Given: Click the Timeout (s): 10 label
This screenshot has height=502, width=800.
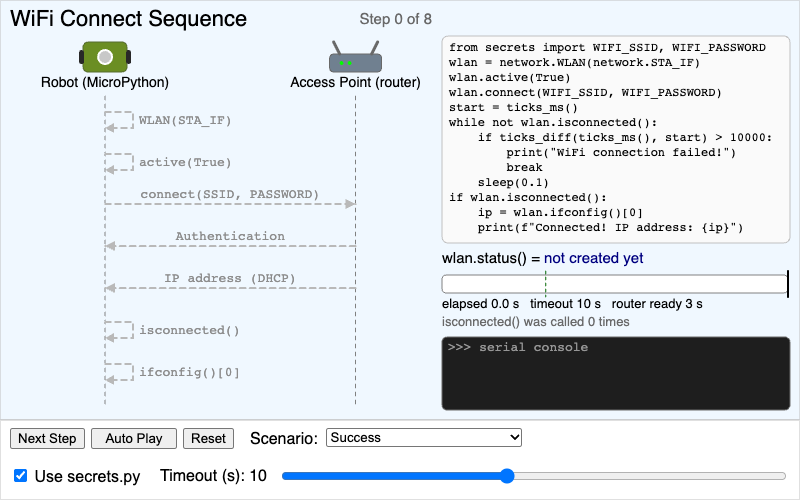Looking at the screenshot, I should [213, 475].
